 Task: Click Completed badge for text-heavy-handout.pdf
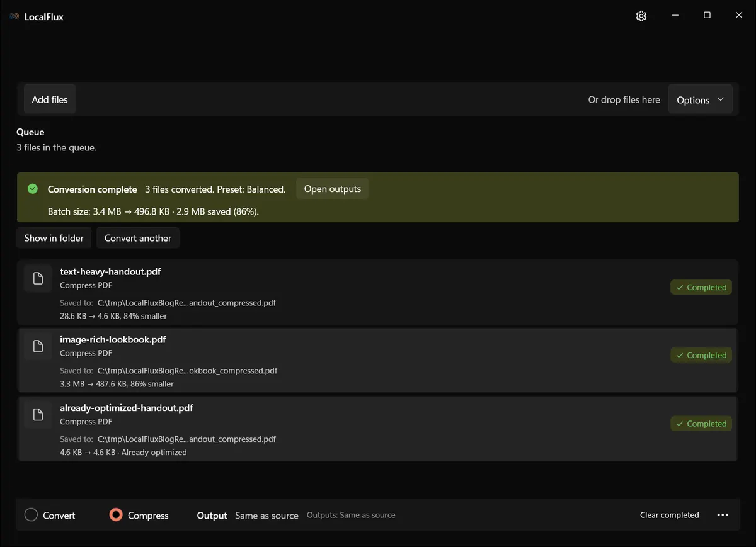(701, 287)
